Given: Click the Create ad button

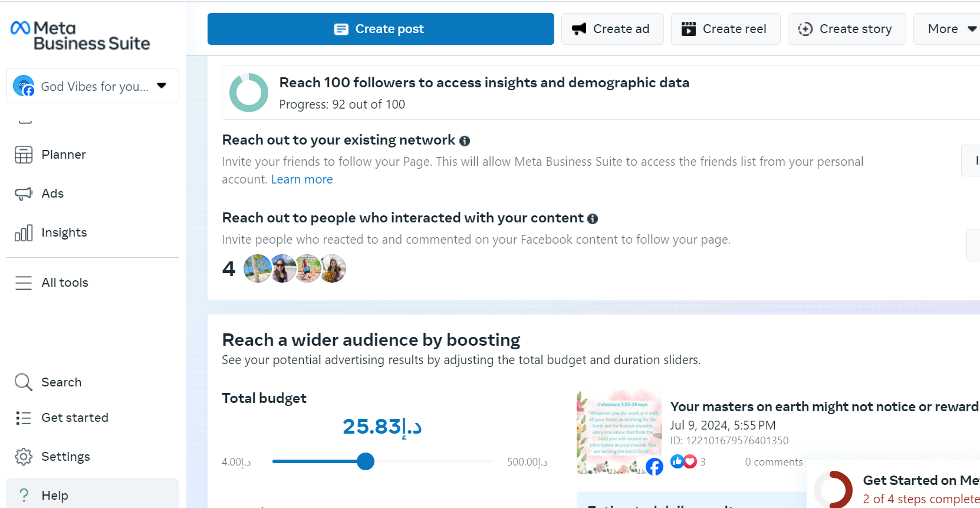Looking at the screenshot, I should click(x=613, y=29).
